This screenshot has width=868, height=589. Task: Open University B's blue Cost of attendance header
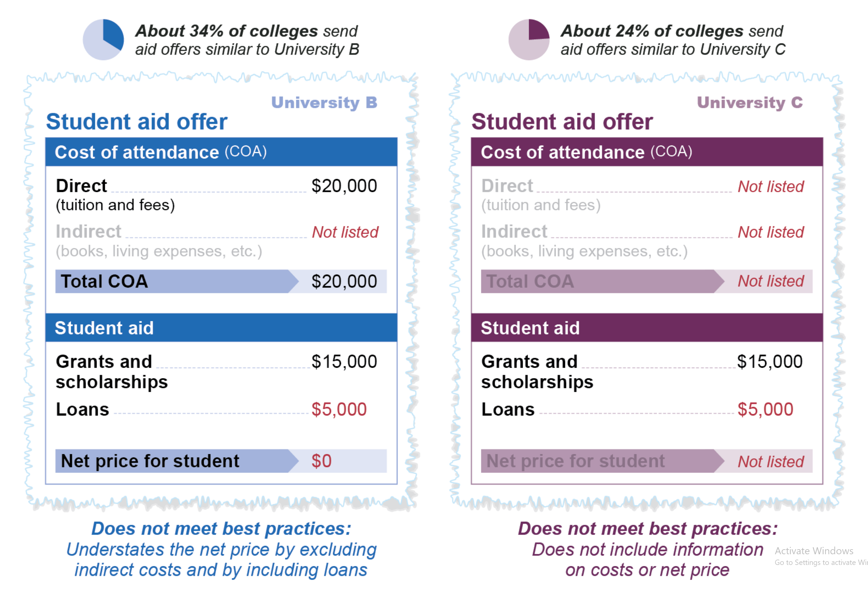coord(221,152)
